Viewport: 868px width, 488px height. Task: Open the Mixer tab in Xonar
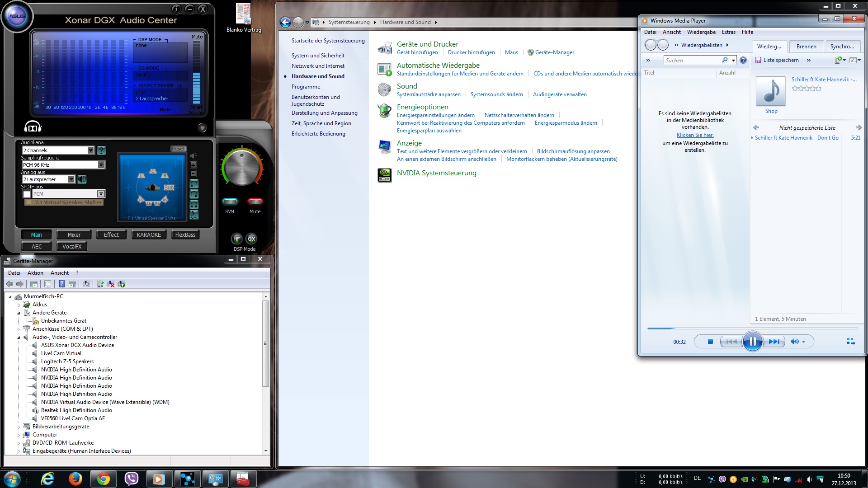click(x=74, y=235)
